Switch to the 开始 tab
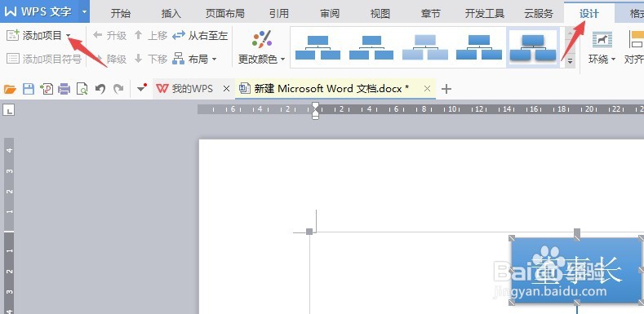 (x=120, y=14)
